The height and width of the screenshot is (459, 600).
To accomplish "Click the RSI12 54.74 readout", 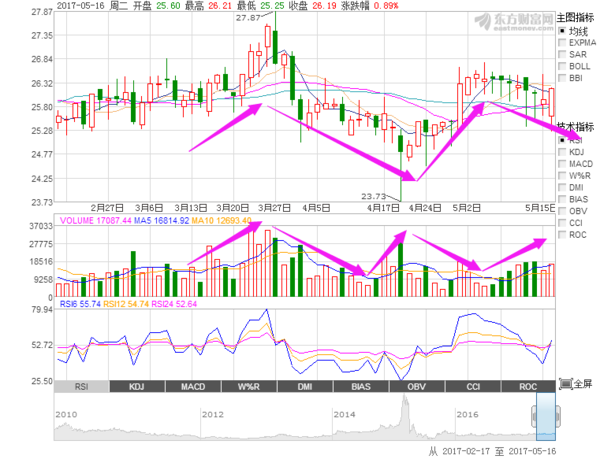I will (x=126, y=304).
